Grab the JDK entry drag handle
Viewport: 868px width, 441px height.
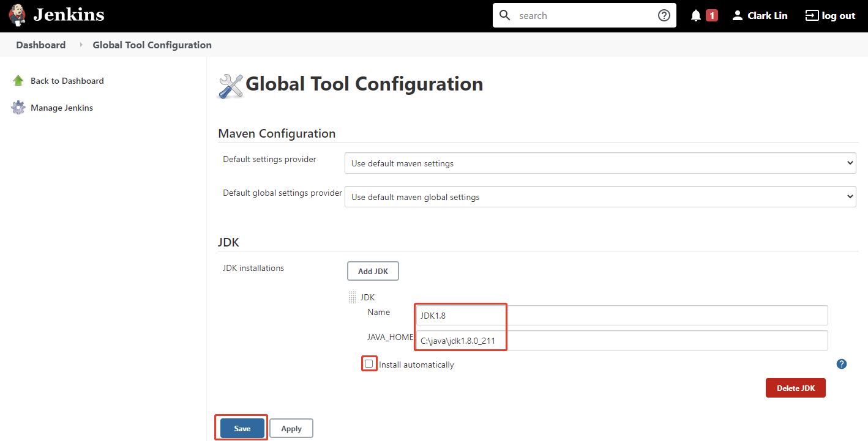point(352,297)
